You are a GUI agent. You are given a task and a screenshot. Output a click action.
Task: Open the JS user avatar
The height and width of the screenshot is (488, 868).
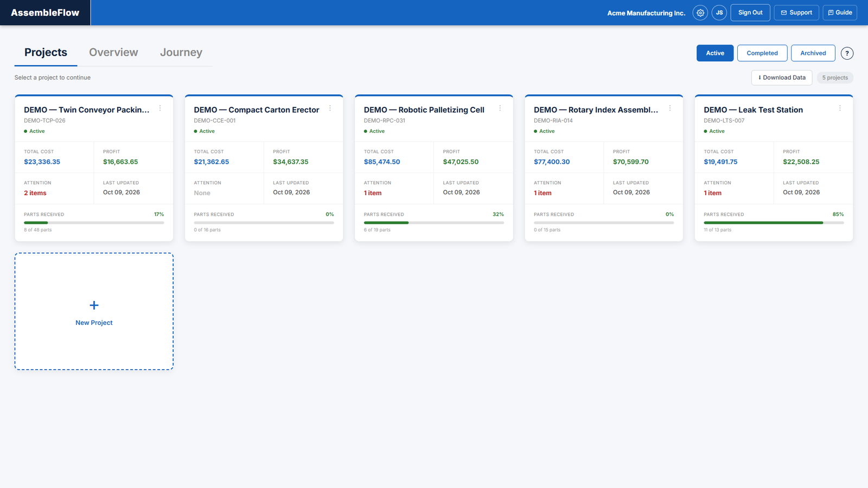[x=719, y=12]
